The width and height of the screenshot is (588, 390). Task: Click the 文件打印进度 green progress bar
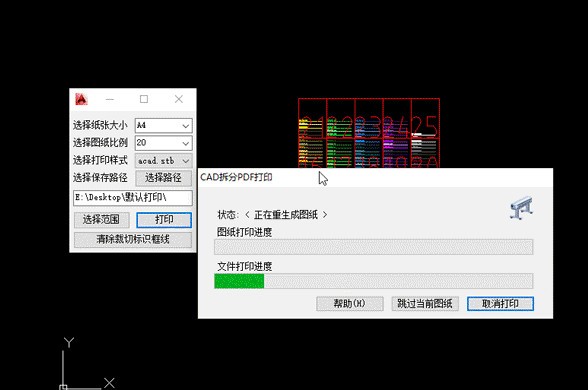click(374, 281)
